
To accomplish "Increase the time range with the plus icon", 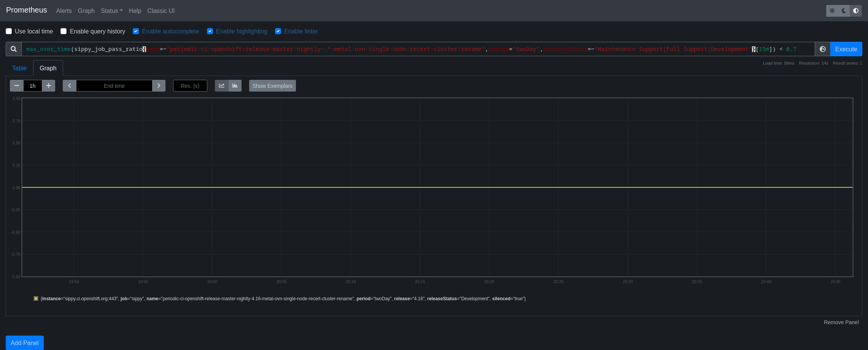I will pyautogui.click(x=48, y=86).
